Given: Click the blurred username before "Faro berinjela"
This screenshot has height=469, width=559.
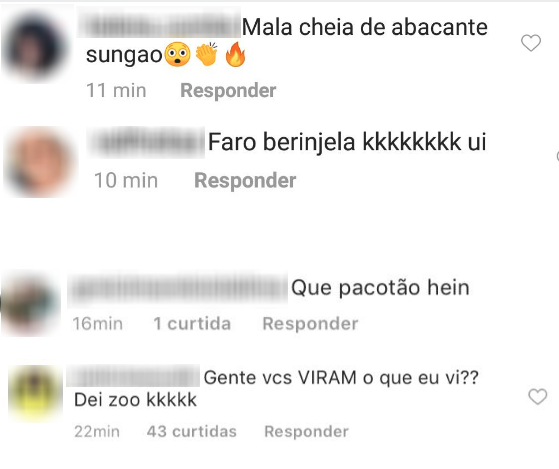Looking at the screenshot, I should [146, 142].
